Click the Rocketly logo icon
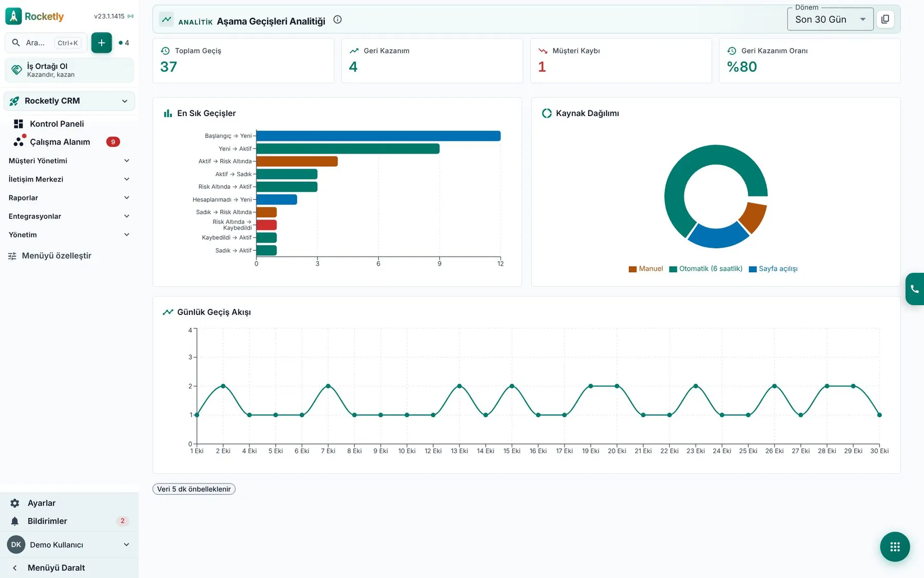The image size is (924, 578). pos(13,16)
